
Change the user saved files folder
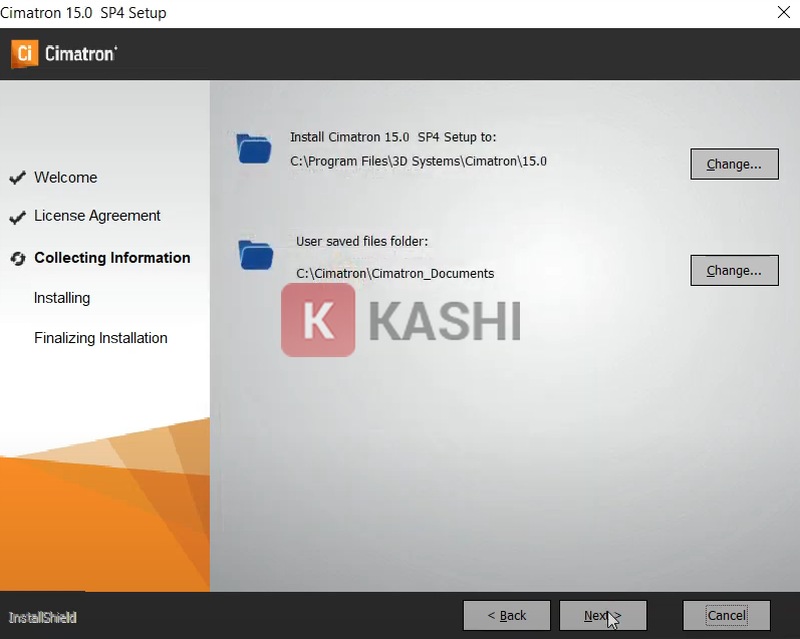(734, 270)
